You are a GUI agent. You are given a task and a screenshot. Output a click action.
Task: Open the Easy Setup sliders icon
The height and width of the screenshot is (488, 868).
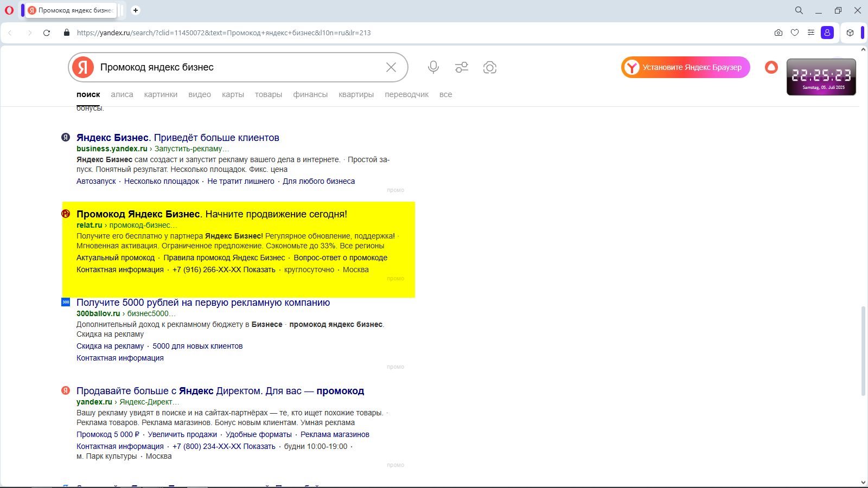pos(811,33)
